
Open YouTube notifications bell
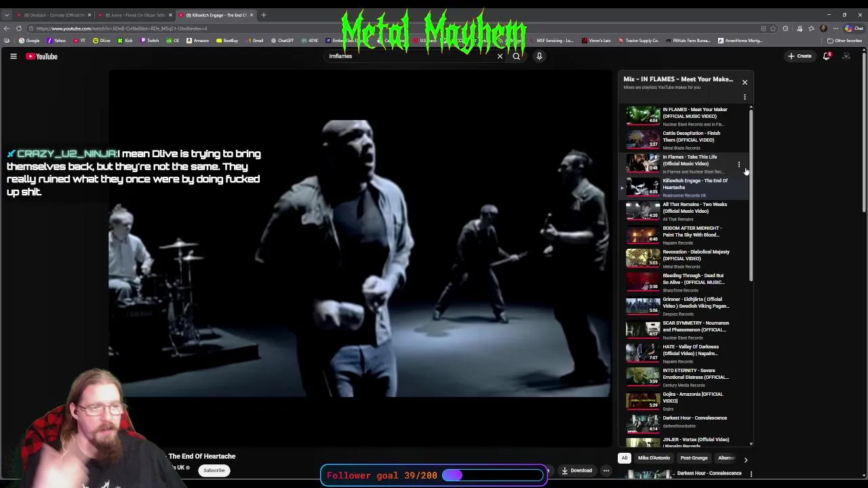[826, 56]
